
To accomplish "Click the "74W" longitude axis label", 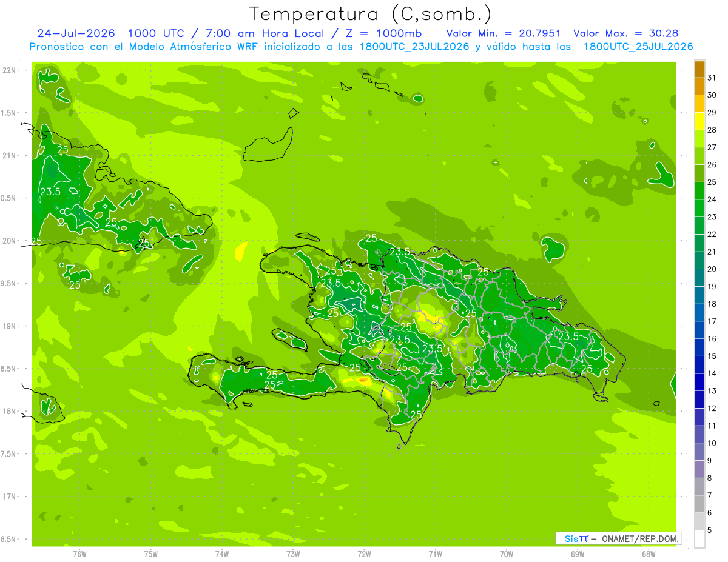I will pos(222,554).
